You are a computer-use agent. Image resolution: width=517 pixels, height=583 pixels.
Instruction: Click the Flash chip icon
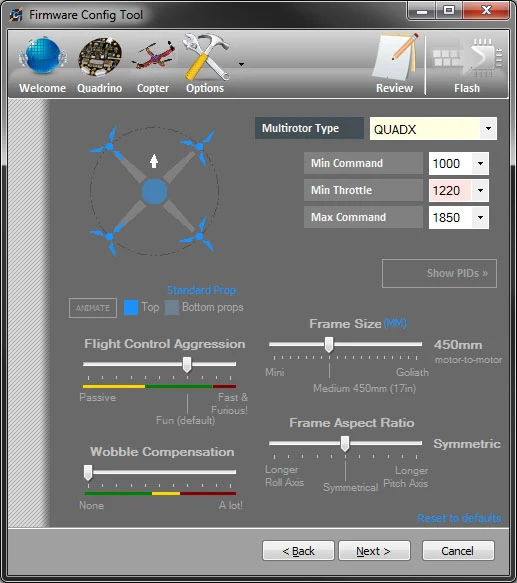[x=468, y=58]
